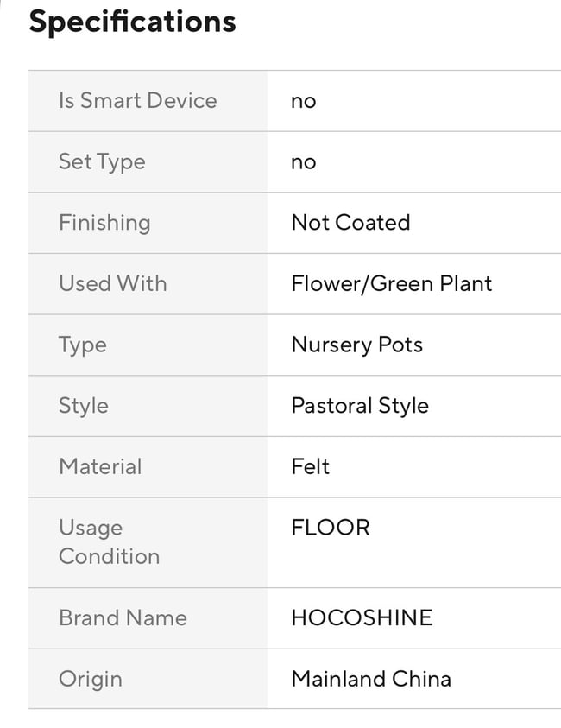Click the "Is Smart Device" label
The image size is (561, 728).
point(137,101)
